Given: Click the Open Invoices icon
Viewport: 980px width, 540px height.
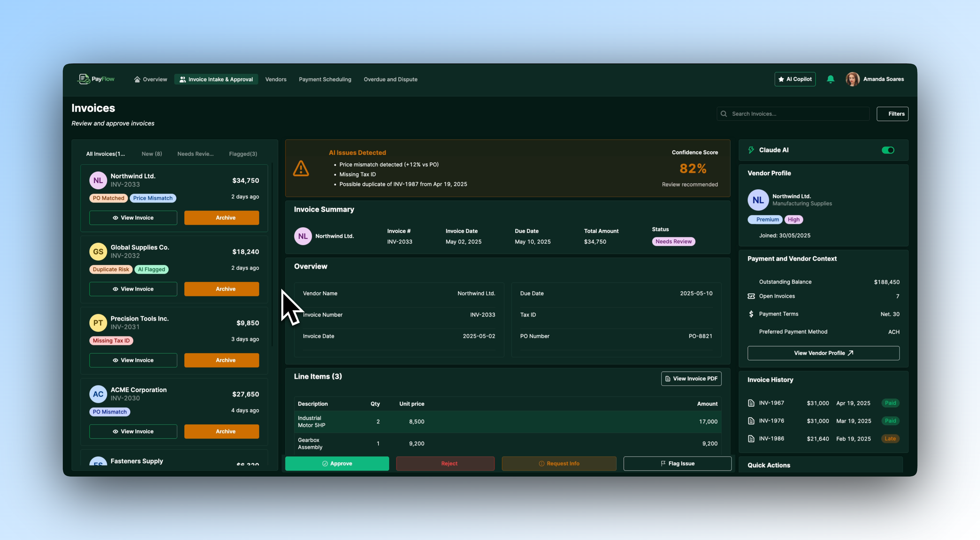Looking at the screenshot, I should (x=751, y=296).
